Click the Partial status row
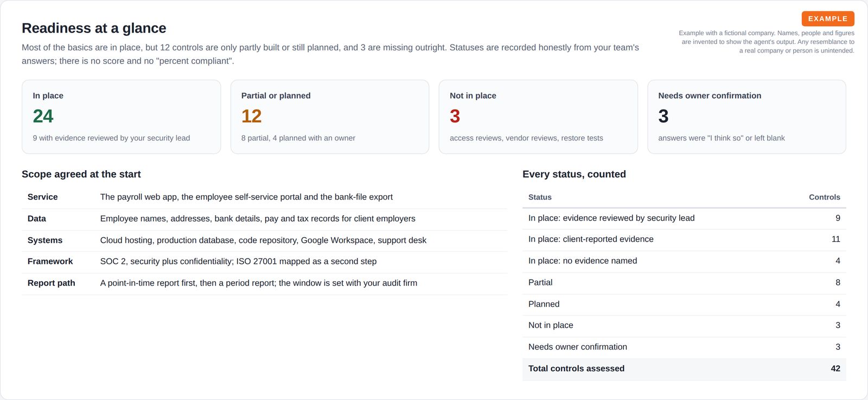868x400 pixels. [x=684, y=283]
